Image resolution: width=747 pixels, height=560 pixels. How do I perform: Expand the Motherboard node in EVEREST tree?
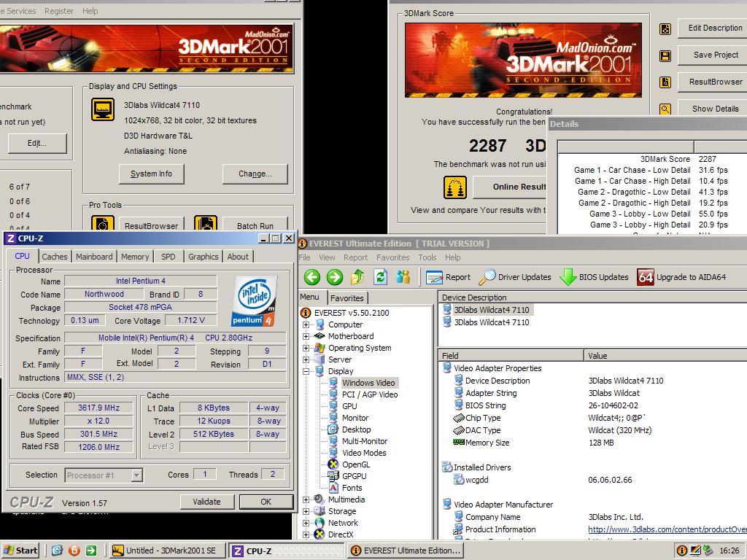pos(306,336)
